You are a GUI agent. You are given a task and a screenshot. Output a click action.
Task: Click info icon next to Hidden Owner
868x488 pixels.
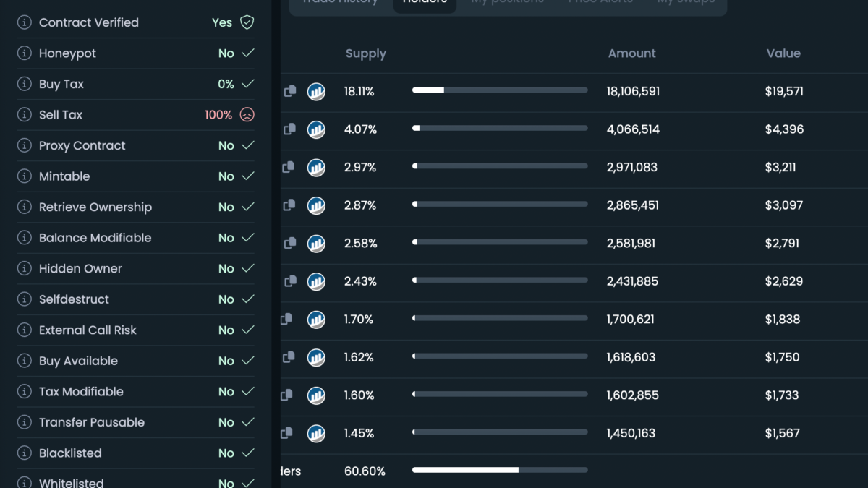coord(25,268)
